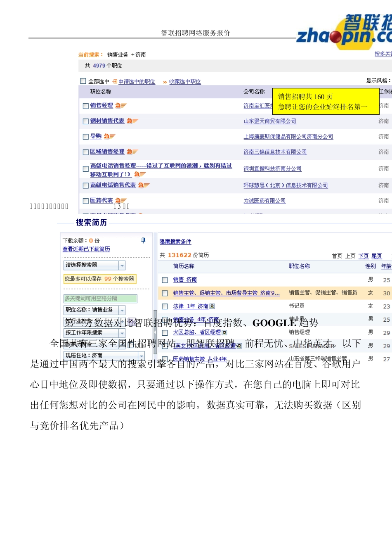Open job title 区域销售经理
Viewport: 392px width, 555px height.
[x=107, y=152]
